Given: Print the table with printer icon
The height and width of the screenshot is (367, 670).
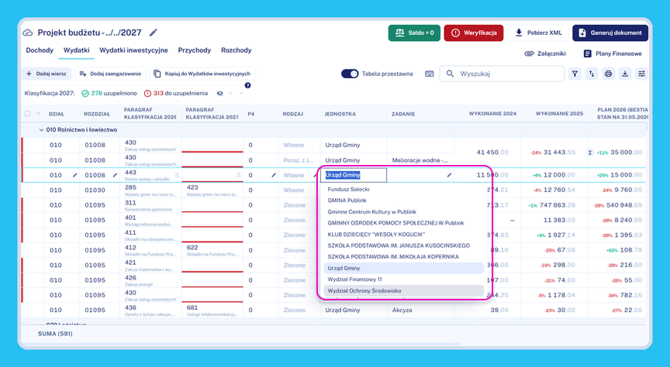Looking at the screenshot, I should click(608, 74).
